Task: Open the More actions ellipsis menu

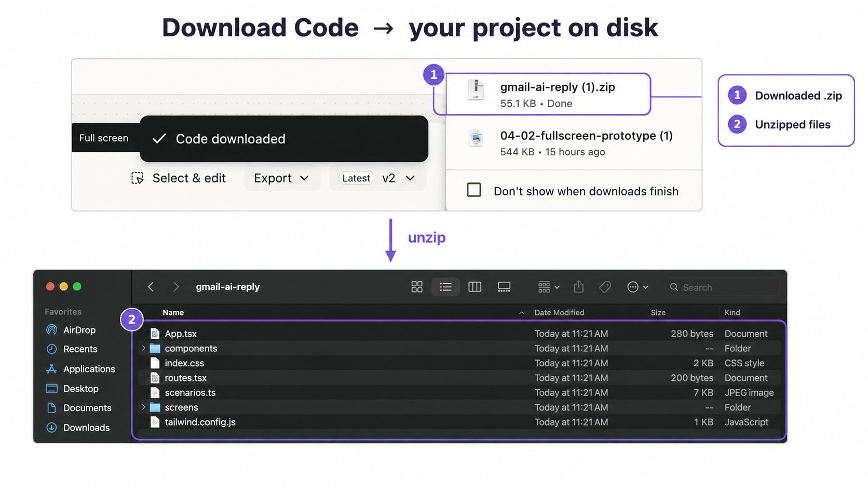Action: coord(638,287)
